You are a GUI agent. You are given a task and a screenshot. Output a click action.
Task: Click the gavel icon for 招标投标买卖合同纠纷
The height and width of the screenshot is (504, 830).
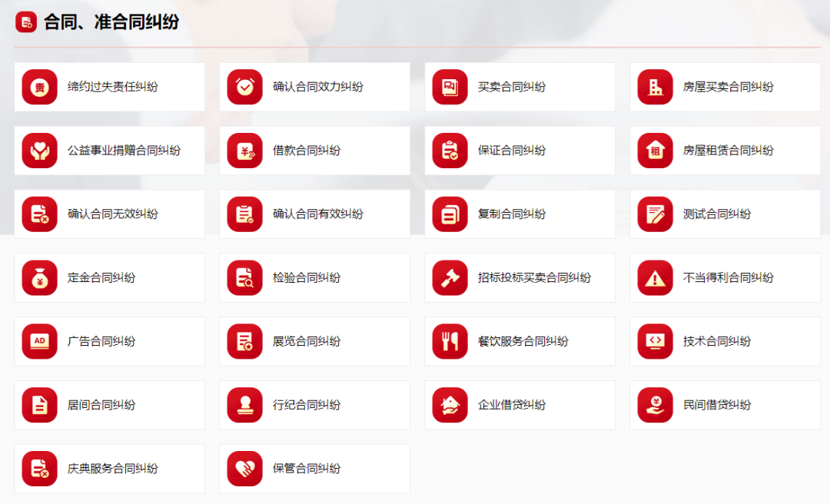450,277
